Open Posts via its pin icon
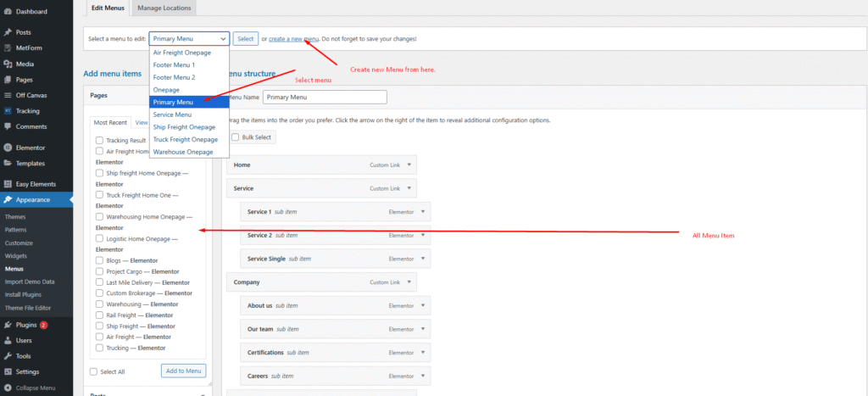The height and width of the screenshot is (396, 868). tap(8, 32)
